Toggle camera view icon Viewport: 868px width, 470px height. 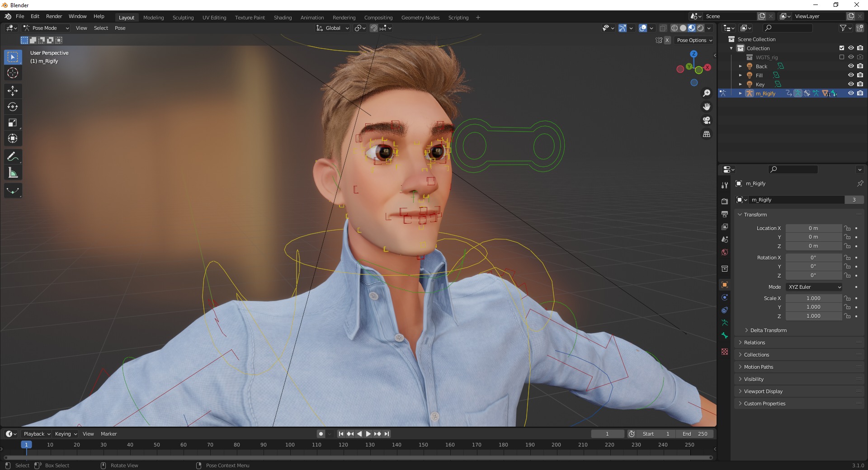(x=707, y=120)
